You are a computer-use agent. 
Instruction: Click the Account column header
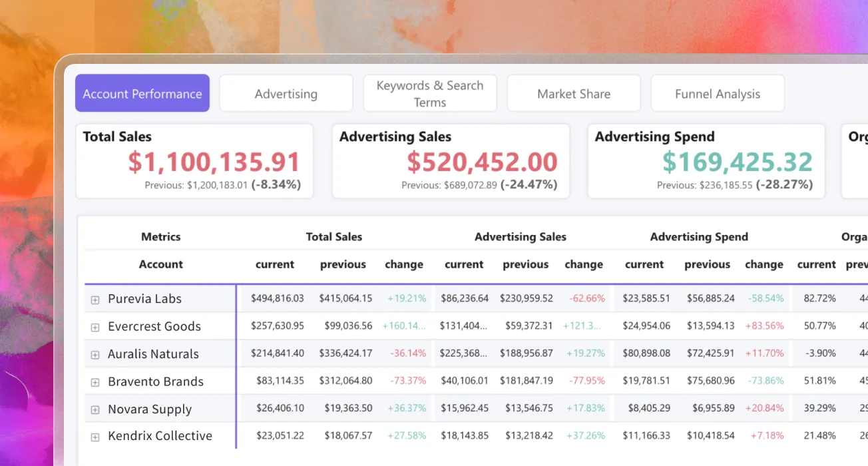161,264
